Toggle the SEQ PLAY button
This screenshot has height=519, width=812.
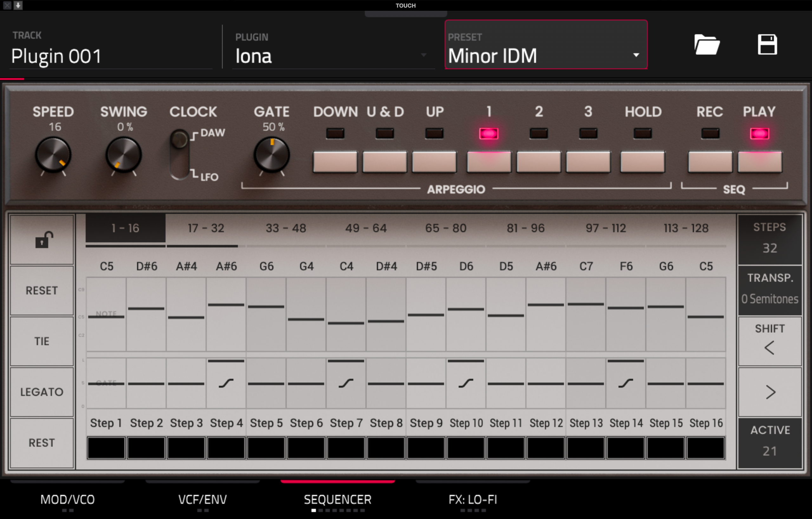759,162
